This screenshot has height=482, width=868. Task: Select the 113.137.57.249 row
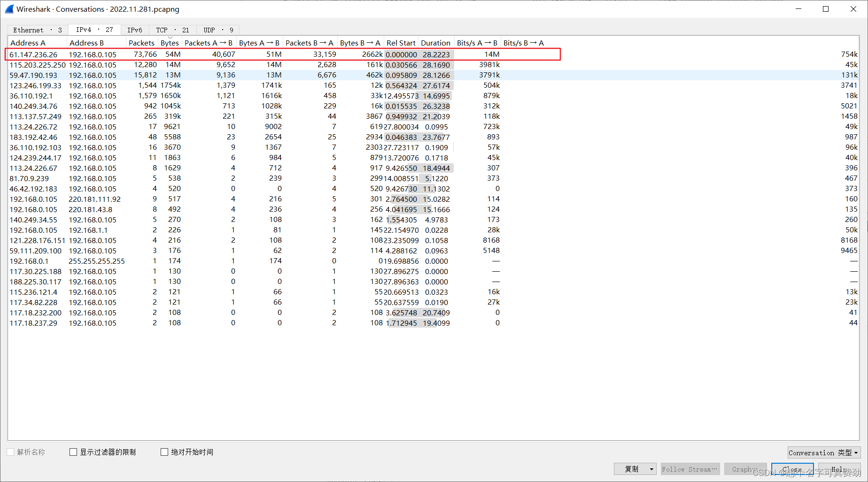point(434,116)
